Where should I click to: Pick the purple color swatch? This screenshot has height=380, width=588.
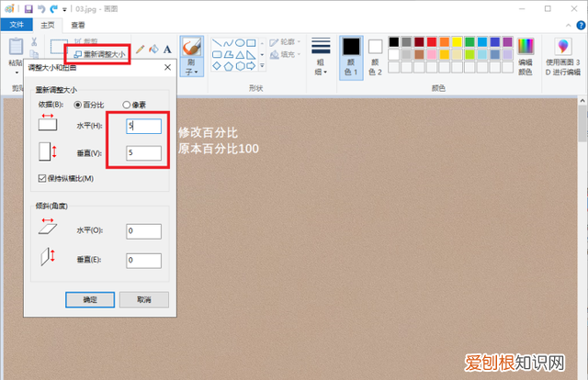click(x=507, y=41)
